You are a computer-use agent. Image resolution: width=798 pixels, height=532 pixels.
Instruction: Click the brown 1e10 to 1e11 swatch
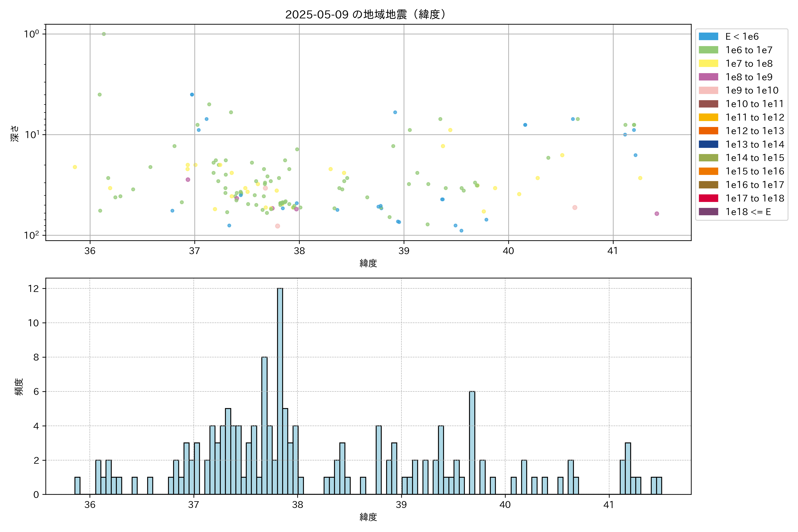708,104
